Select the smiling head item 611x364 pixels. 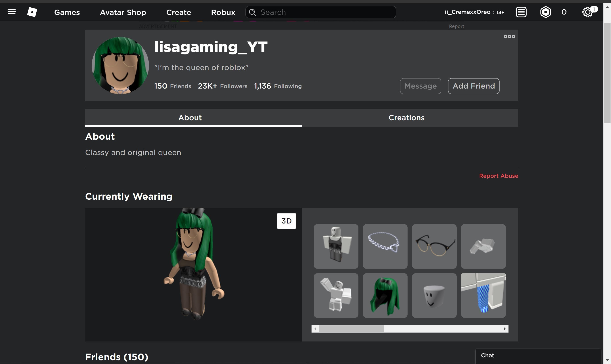(434, 295)
